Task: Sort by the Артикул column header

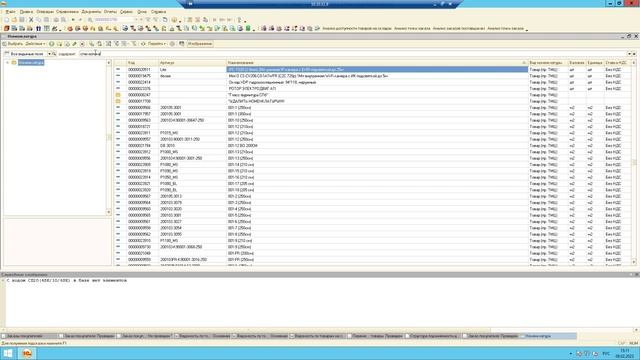Action: coord(192,63)
